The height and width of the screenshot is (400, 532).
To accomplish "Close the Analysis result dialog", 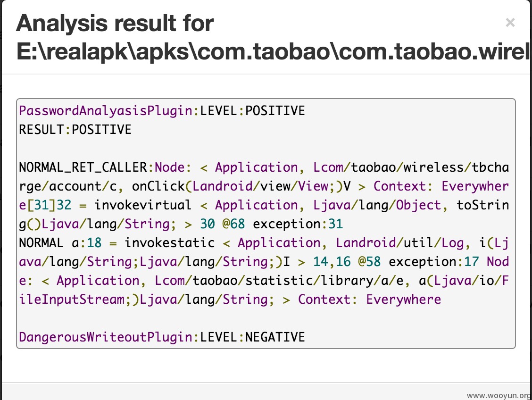I will click(510, 23).
